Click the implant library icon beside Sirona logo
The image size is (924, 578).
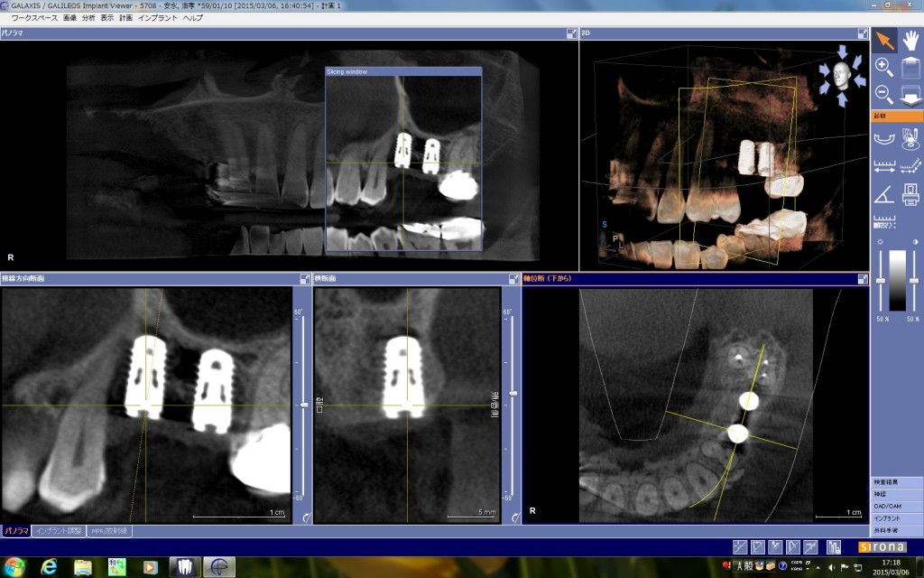(x=833, y=547)
